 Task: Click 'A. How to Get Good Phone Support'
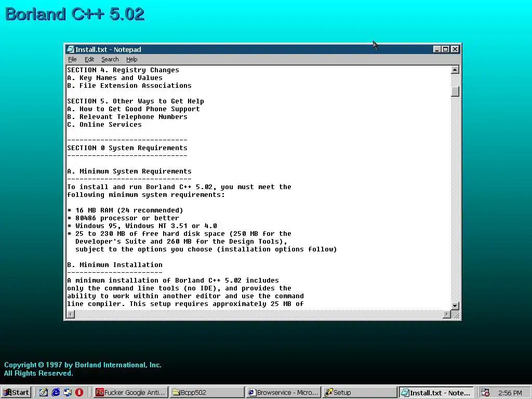[134, 109]
